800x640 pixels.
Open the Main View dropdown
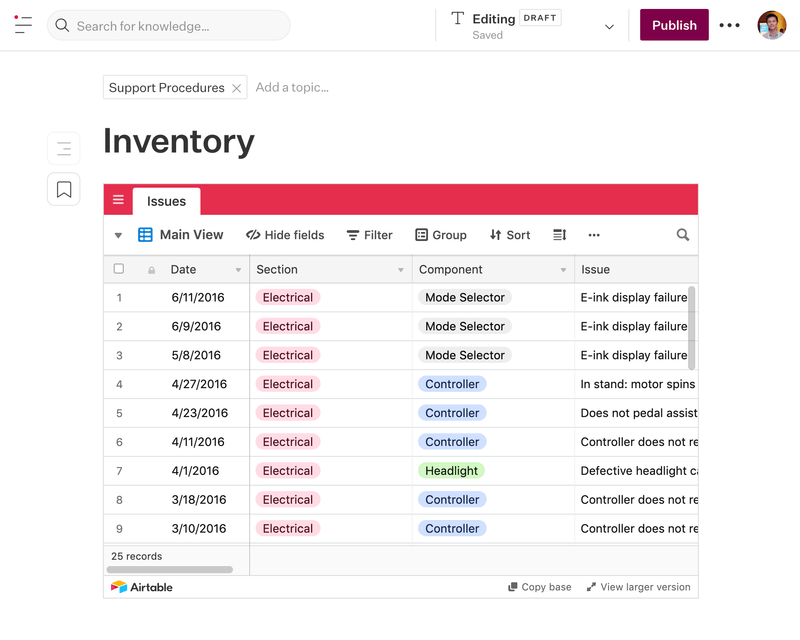click(181, 235)
